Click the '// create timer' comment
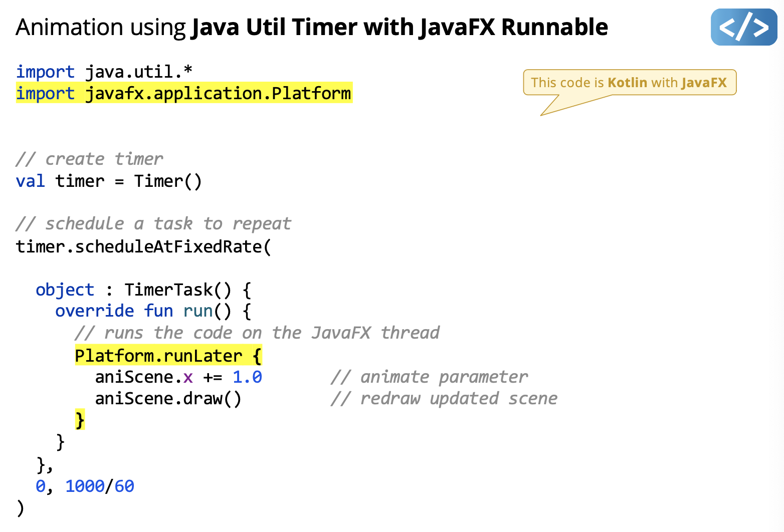 point(89,159)
